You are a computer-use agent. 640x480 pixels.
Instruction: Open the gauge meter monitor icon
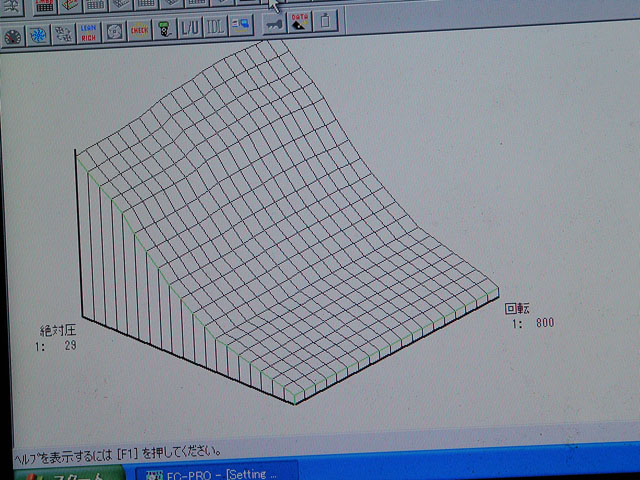(13, 37)
